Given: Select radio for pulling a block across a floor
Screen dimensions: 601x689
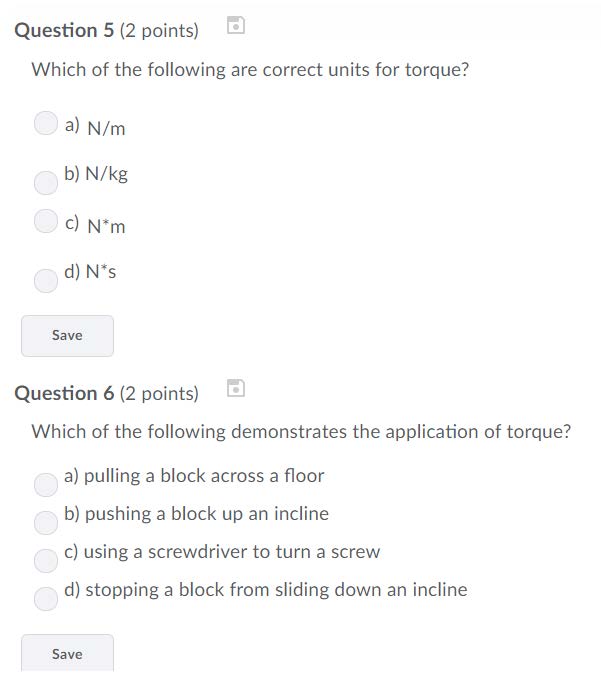Looking at the screenshot, I should tap(46, 484).
